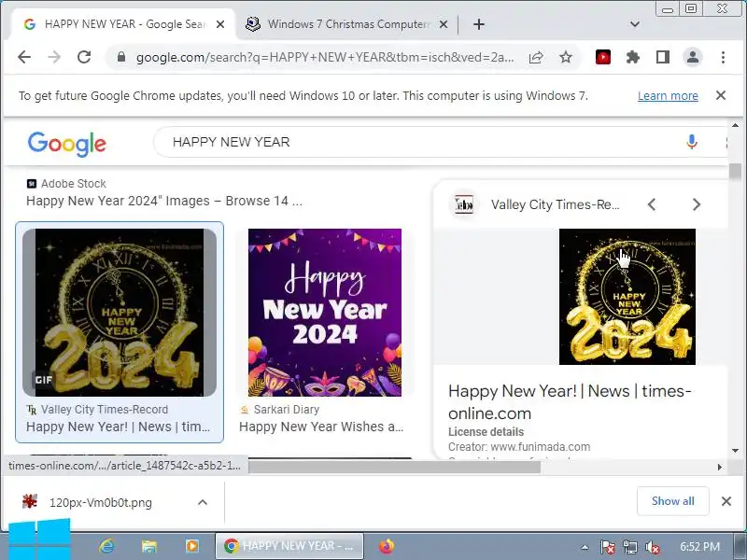The height and width of the screenshot is (560, 747).
Task: Click the 6:52 PM taskbar clock
Action: (699, 546)
